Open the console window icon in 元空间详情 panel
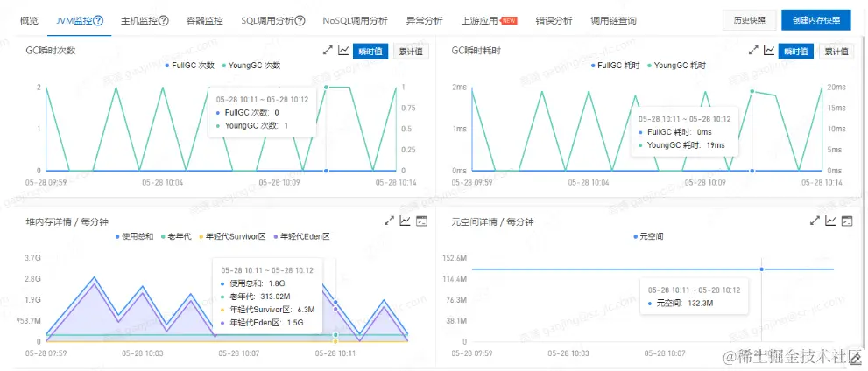Screen dimensions: 868x371 point(846,221)
